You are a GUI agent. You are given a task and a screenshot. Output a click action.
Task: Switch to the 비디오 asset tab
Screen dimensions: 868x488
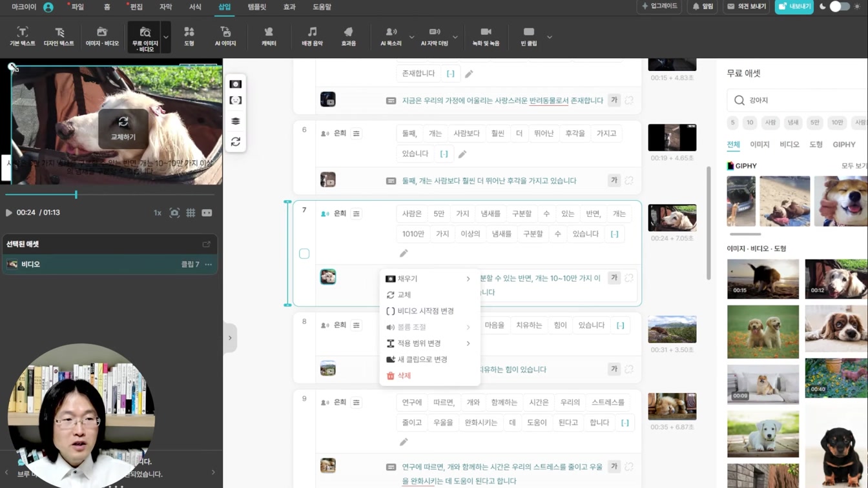[x=789, y=145]
